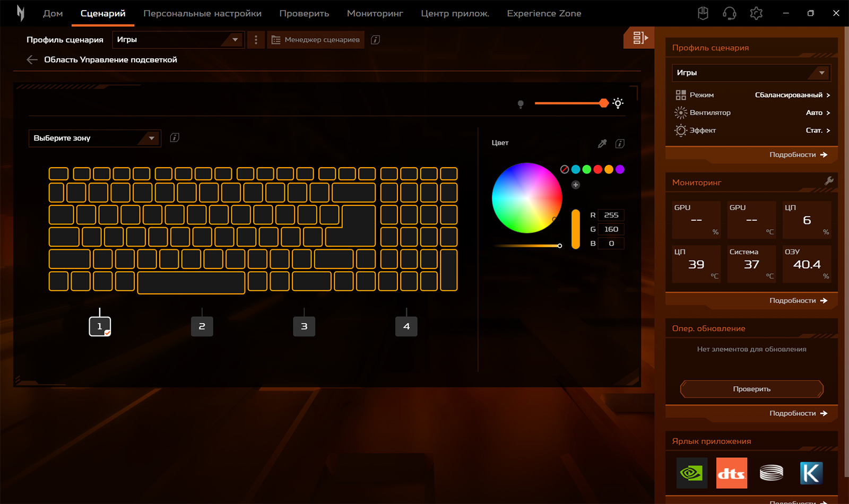Open the NVIDIA app shortcut
This screenshot has width=849, height=504.
691,473
